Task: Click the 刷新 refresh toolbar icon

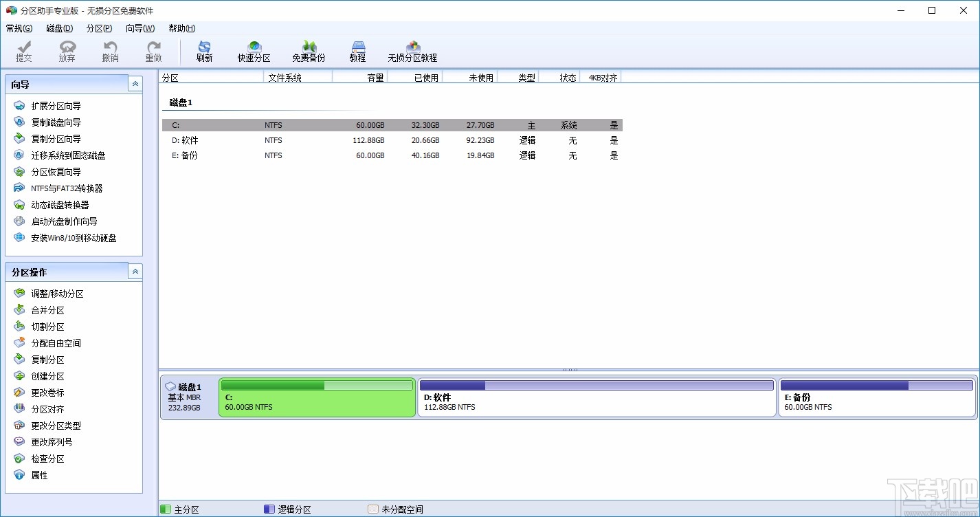Action: point(204,52)
